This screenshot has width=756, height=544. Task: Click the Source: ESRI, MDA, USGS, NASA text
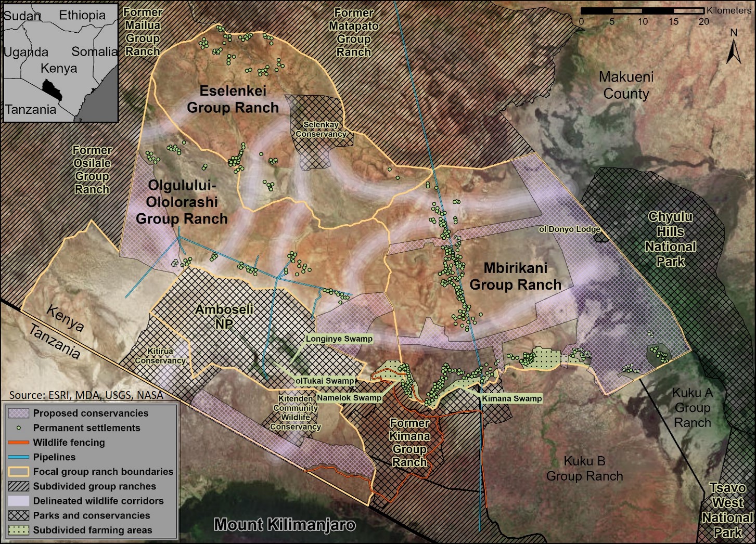click(87, 395)
